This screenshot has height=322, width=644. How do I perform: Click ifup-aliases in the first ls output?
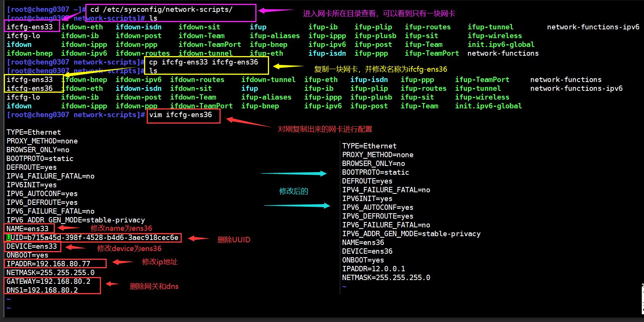click(275, 35)
